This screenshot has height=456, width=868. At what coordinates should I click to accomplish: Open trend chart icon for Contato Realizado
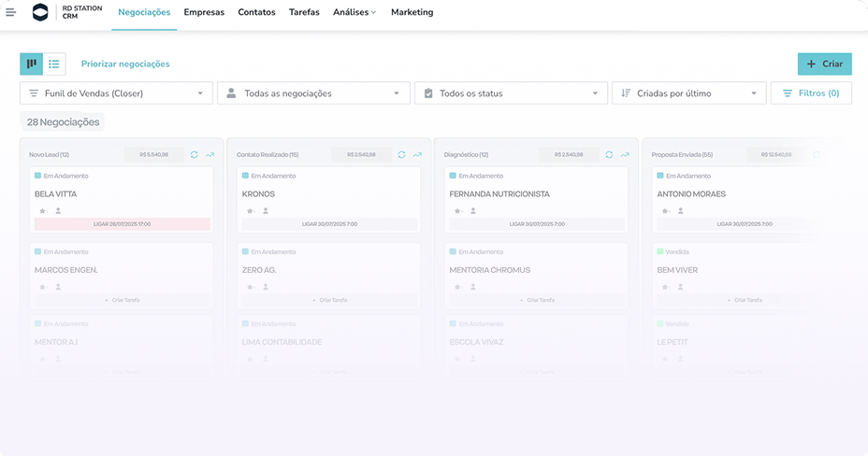point(417,154)
